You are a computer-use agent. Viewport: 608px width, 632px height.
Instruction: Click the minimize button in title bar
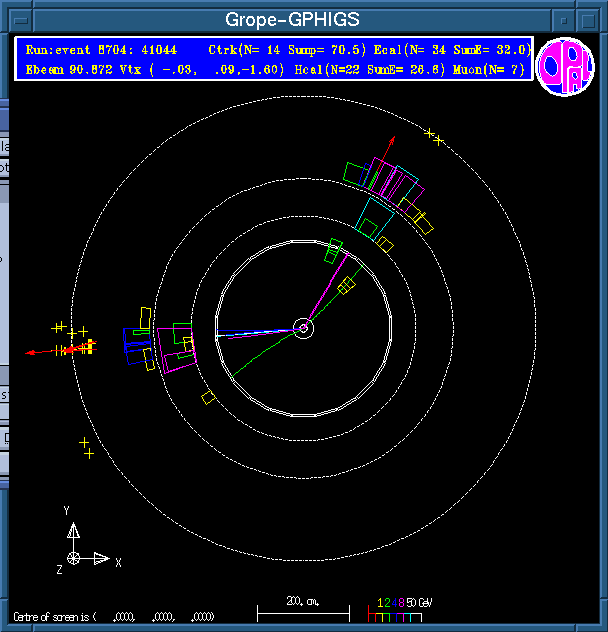click(x=564, y=20)
